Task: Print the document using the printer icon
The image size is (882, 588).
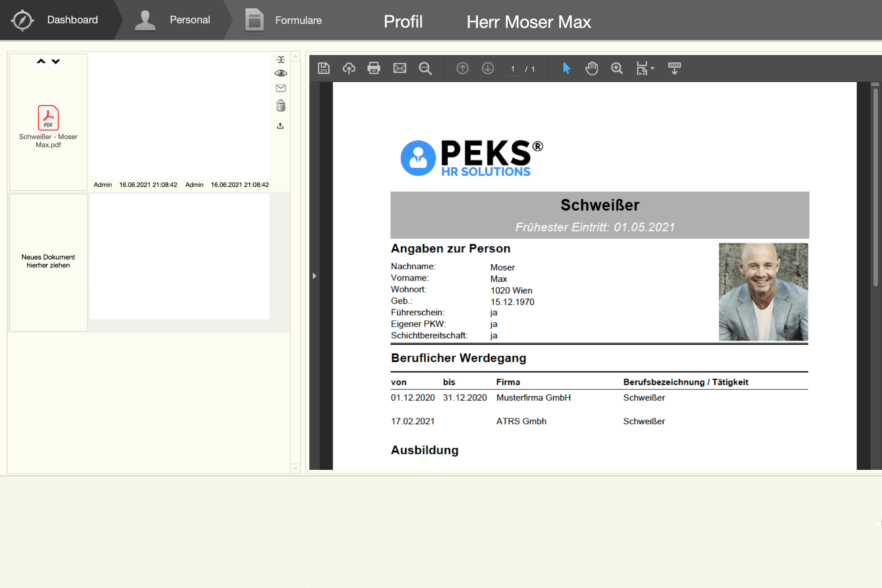Action: (374, 68)
